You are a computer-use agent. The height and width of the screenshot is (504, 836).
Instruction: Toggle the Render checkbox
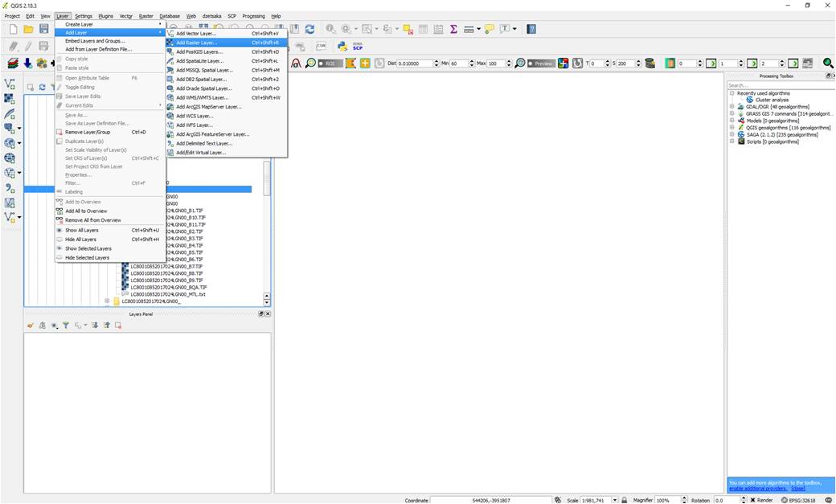pos(750,500)
